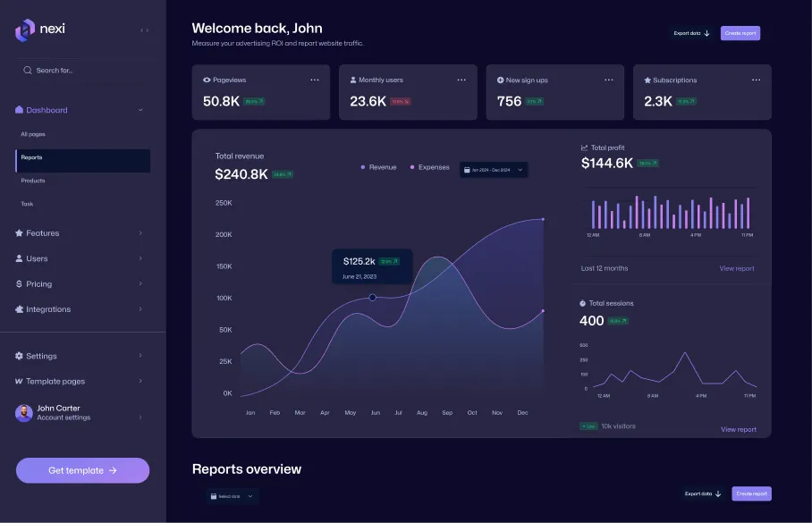
Task: Toggle the Revenue legend series
Action: [378, 167]
